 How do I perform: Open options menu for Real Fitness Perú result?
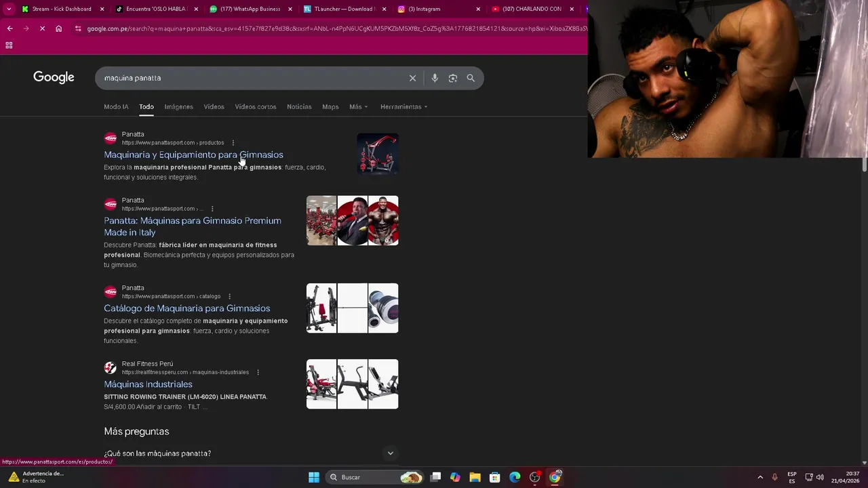point(258,372)
